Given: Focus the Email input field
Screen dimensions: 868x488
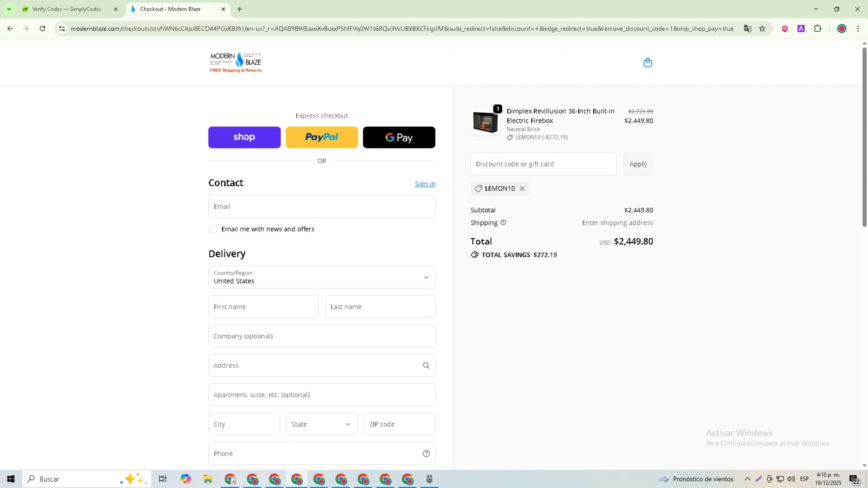Looking at the screenshot, I should click(322, 206).
